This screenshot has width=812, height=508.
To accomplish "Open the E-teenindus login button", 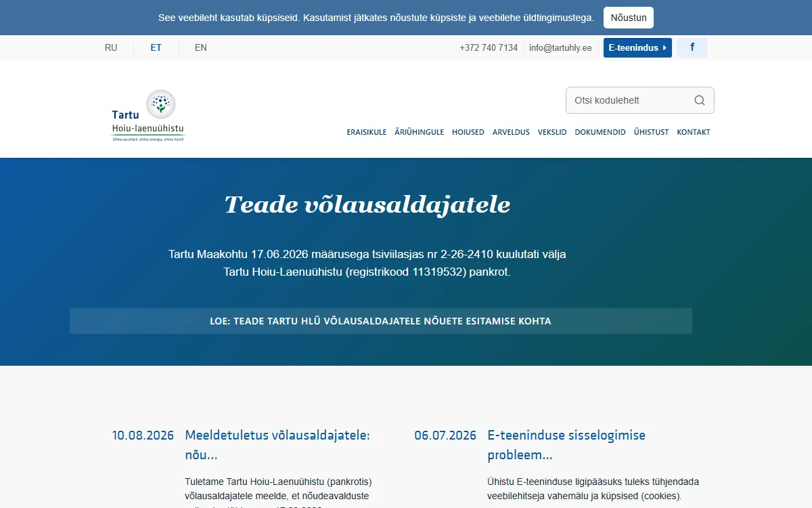I will pyautogui.click(x=637, y=47).
